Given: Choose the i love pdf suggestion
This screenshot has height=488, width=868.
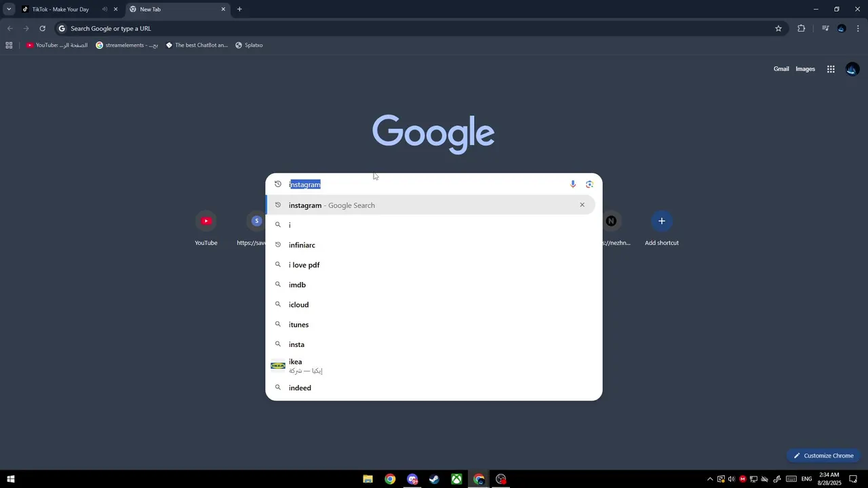Looking at the screenshot, I should (x=431, y=265).
